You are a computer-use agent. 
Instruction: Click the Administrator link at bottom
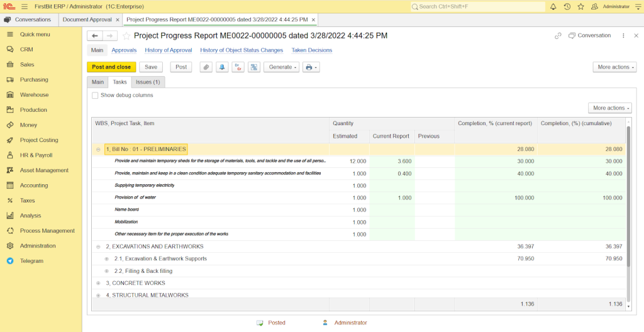[350, 323]
